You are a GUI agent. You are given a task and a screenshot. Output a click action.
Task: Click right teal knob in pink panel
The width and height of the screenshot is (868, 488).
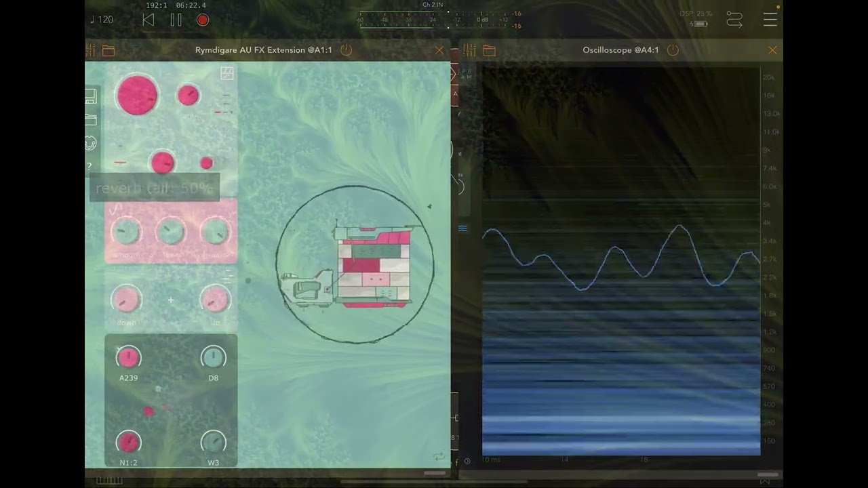pyautogui.click(x=215, y=232)
